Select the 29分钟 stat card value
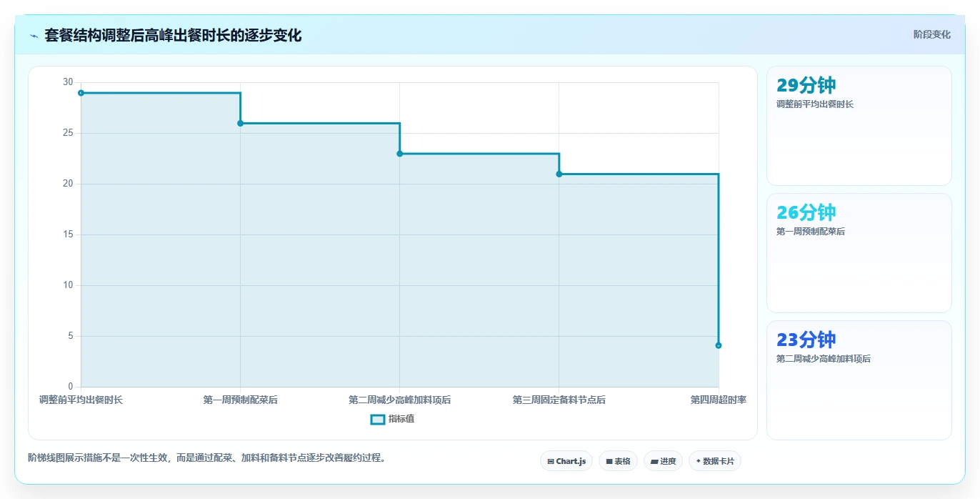The width and height of the screenshot is (980, 499). pos(806,85)
